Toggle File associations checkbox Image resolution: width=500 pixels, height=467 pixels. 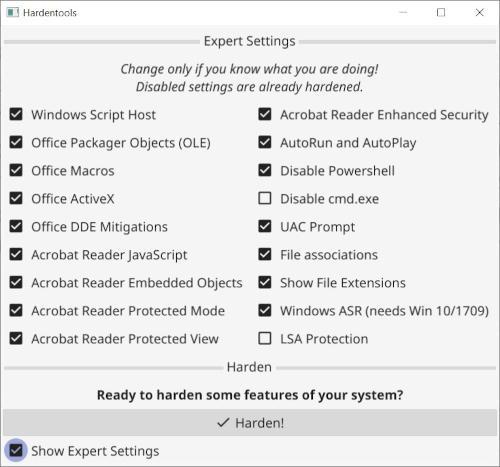(265, 254)
